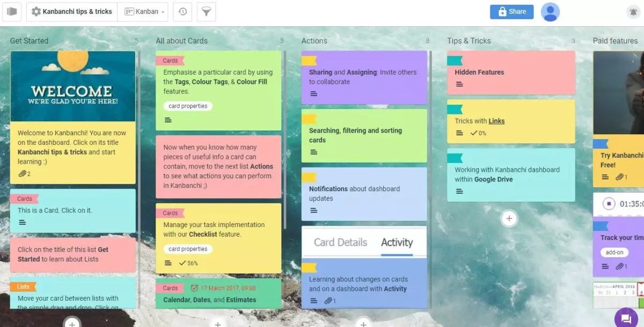Viewport: 644px width, 327px height.
Task: Click the 17 March 2017, 09:00 due date
Action: [x=223, y=288]
